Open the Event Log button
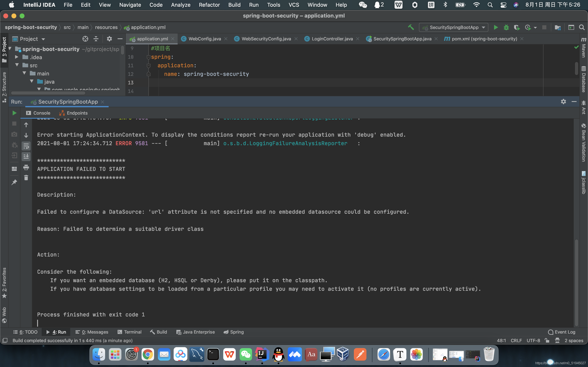Viewport: 588px width, 367px height. [561, 332]
